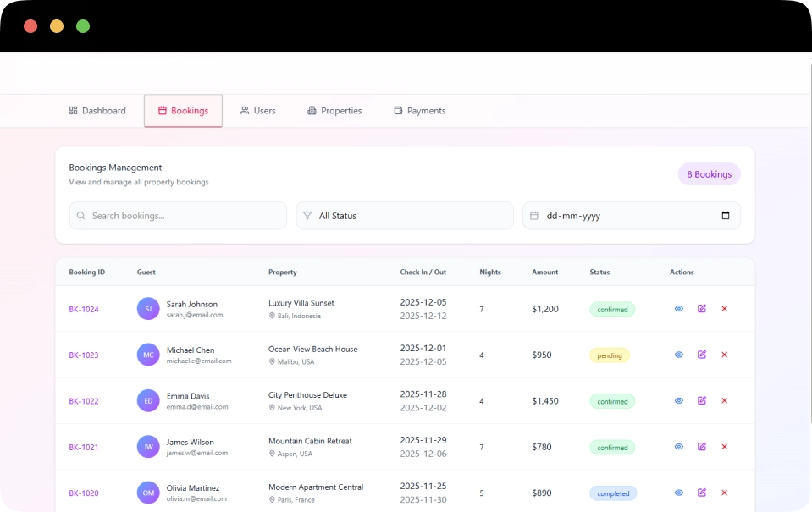Image resolution: width=812 pixels, height=512 pixels.
Task: Toggle the confirmed status badge on Emma Davis's booking
Action: tap(611, 400)
